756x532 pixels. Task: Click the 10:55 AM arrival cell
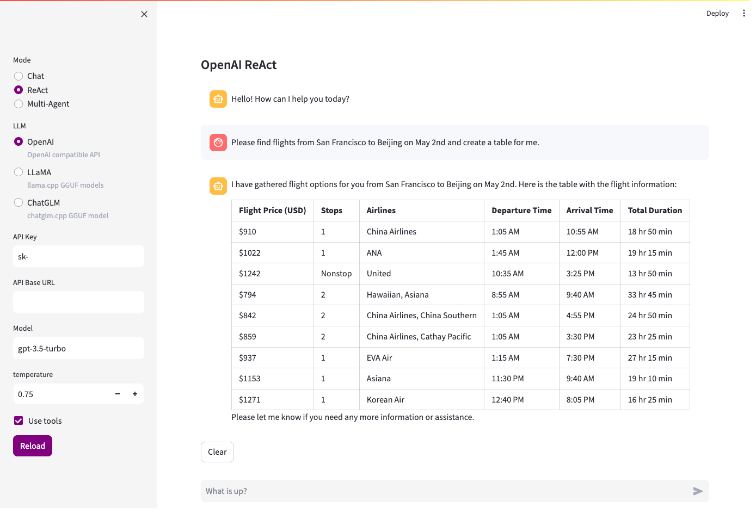590,232
